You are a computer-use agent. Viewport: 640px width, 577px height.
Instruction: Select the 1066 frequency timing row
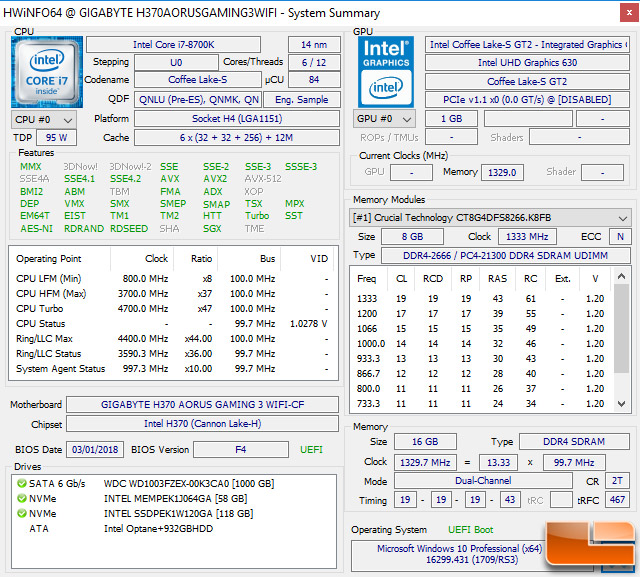pos(482,329)
